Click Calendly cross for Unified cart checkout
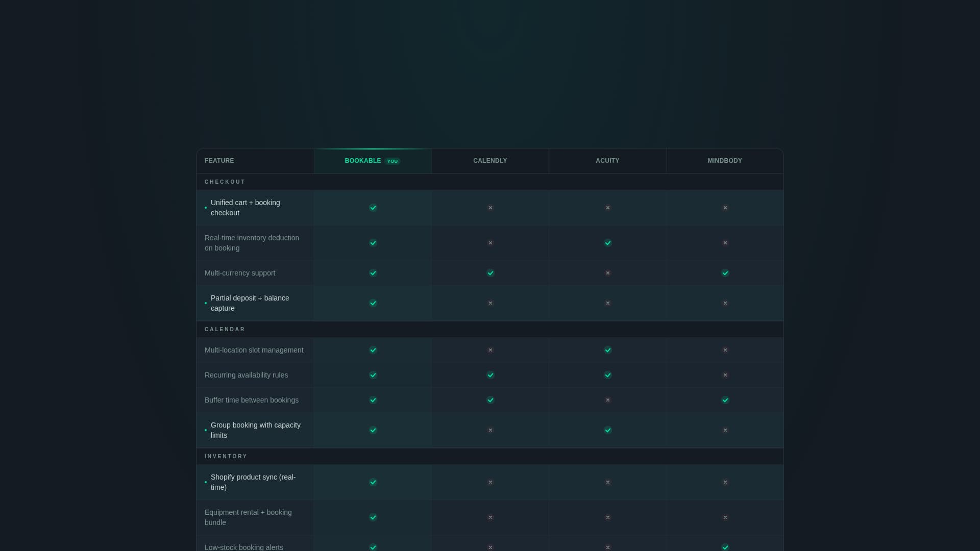This screenshot has width=980, height=551. click(491, 208)
